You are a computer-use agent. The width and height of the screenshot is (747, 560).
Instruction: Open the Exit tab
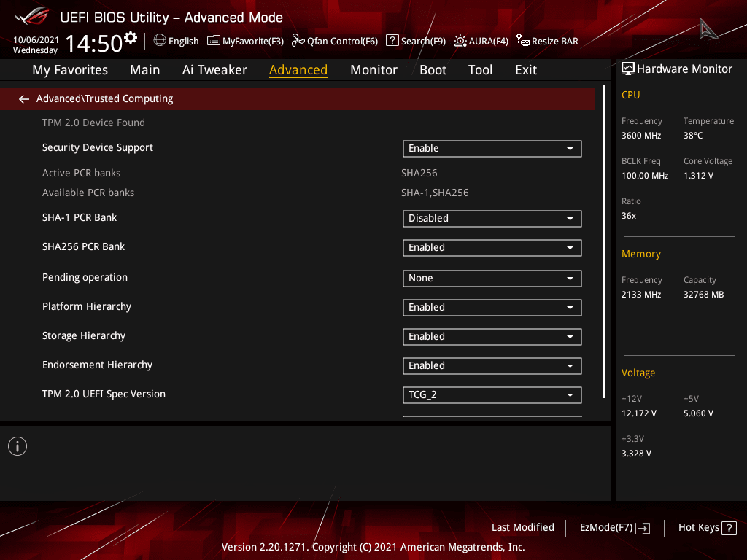coord(526,70)
